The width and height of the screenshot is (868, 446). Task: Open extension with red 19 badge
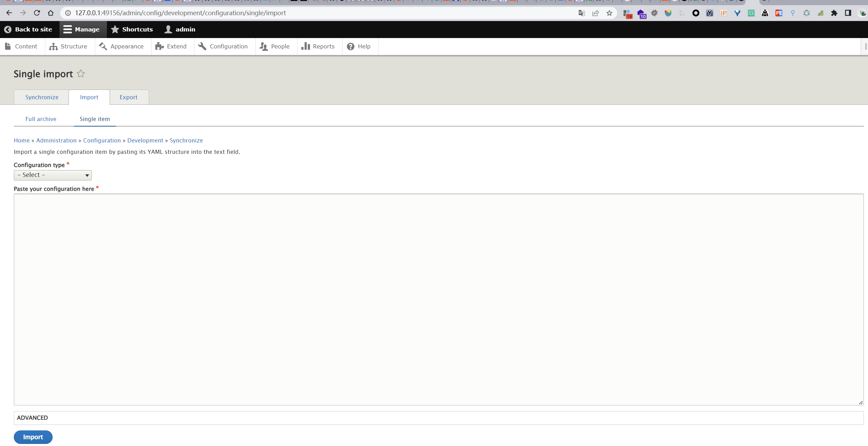coord(628,14)
